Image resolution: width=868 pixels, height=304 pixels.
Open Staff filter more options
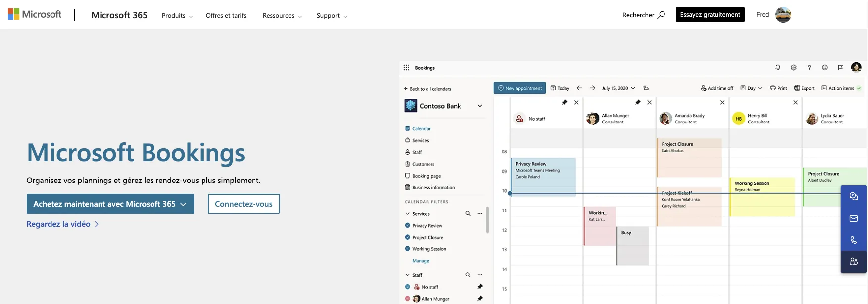coord(480,275)
